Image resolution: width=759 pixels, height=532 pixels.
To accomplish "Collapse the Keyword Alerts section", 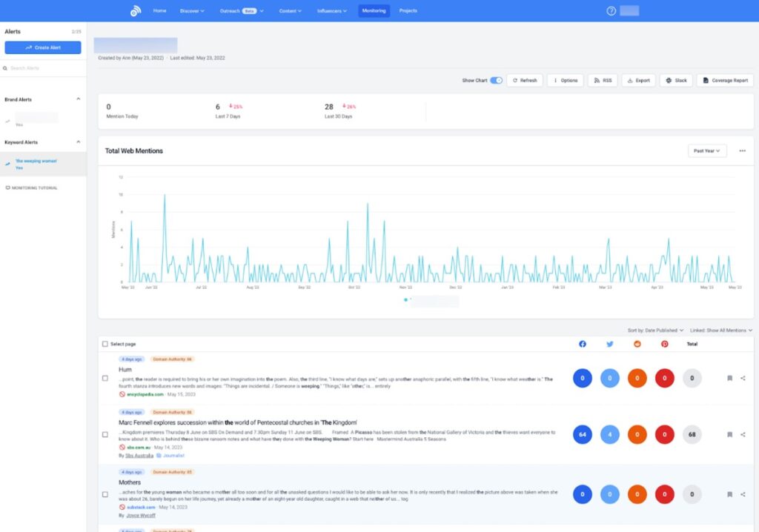I will click(x=78, y=142).
